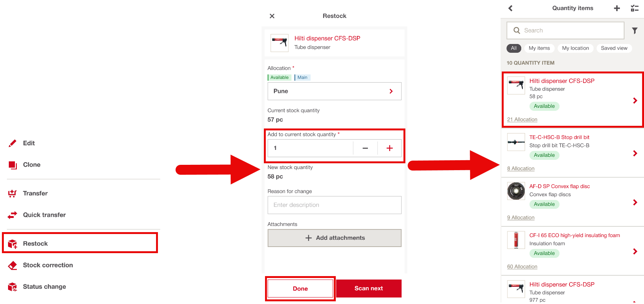Image resolution: width=644 pixels, height=304 pixels.
Task: Click the Stock correction eraser icon
Action: click(x=13, y=265)
